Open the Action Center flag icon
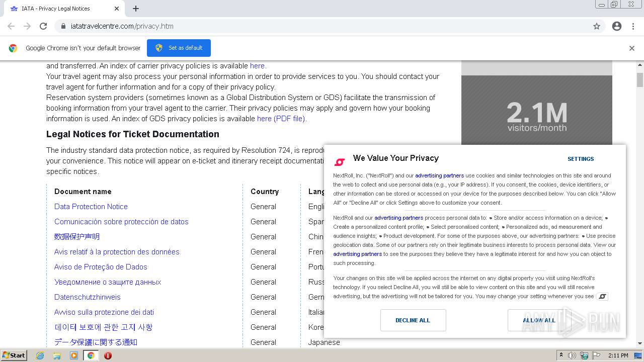 pyautogui.click(x=596, y=355)
